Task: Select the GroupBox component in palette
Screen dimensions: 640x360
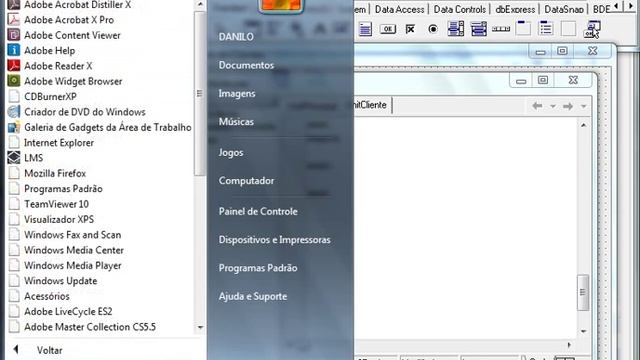Action: tap(523, 29)
